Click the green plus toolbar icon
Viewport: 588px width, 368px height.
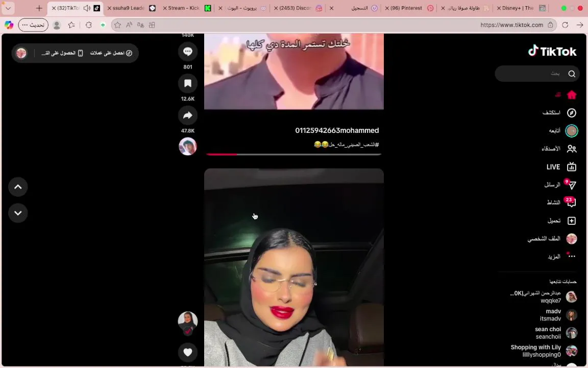[103, 25]
